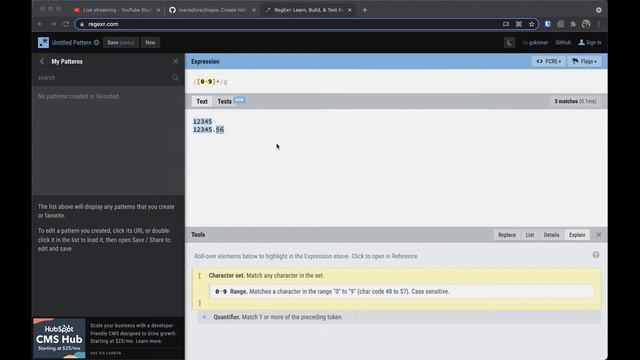Open the extensions puzzle icon
Image resolution: width=640 pixels, height=360 pixels.
tap(573, 24)
